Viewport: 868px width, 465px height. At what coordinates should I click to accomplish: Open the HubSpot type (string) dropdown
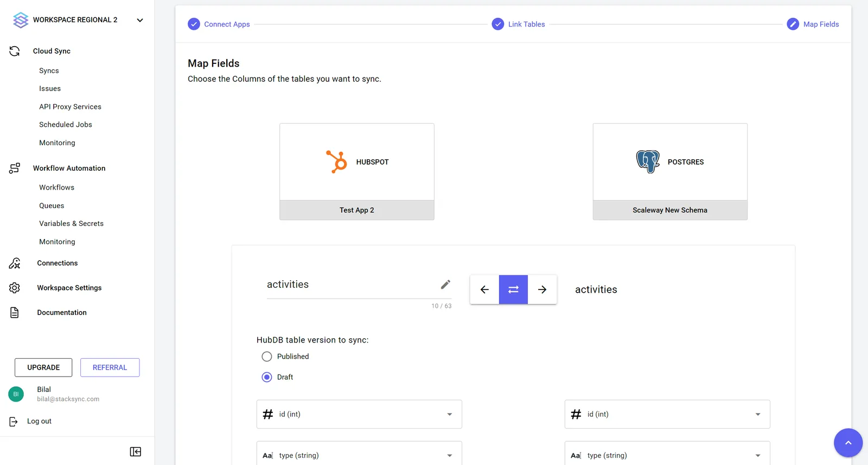point(359,454)
